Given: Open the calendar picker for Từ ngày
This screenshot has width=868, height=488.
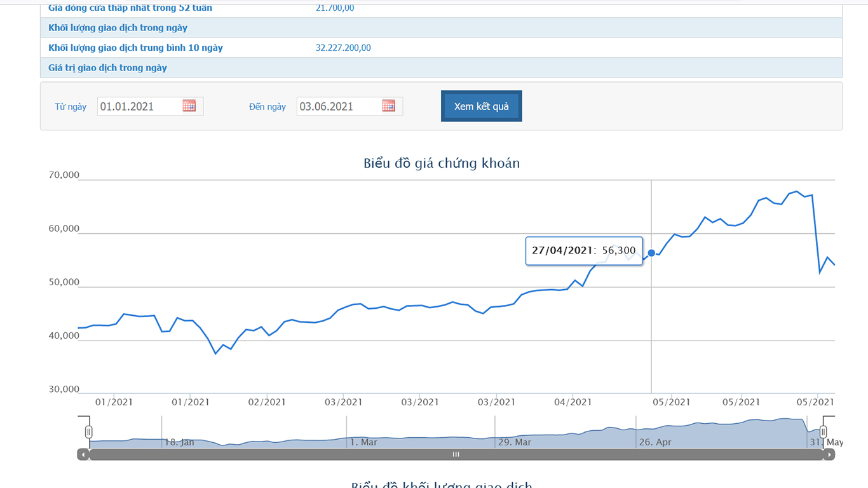Looking at the screenshot, I should [x=189, y=106].
